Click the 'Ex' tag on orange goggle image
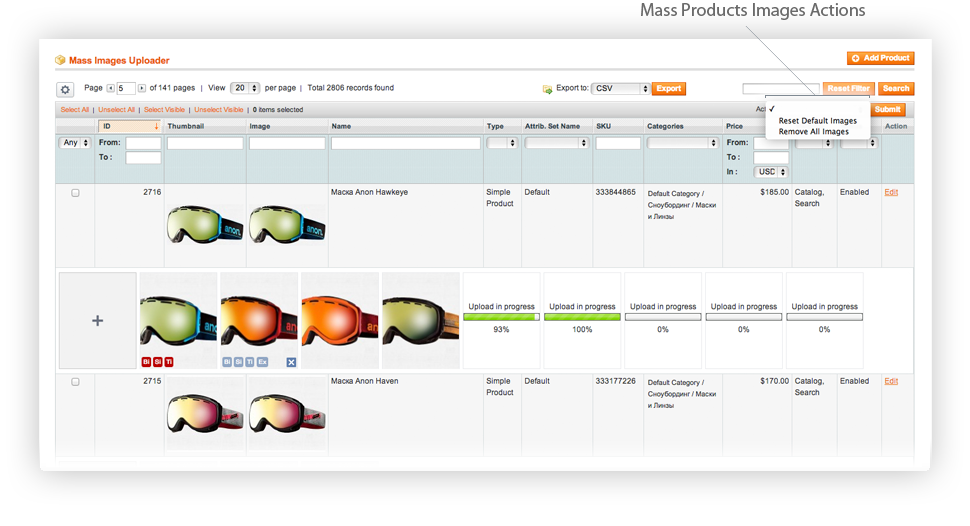Viewport: 970px width, 526px height. (x=262, y=362)
